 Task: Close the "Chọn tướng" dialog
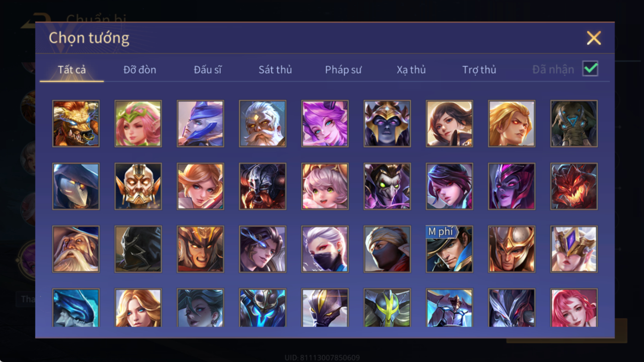point(594,38)
